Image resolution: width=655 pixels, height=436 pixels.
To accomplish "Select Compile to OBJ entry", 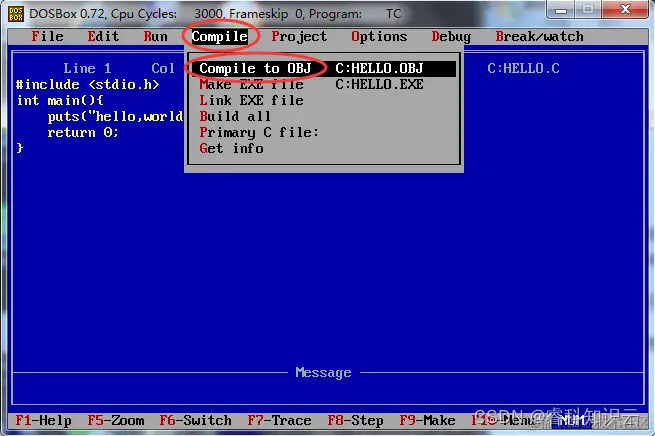I will (324, 68).
